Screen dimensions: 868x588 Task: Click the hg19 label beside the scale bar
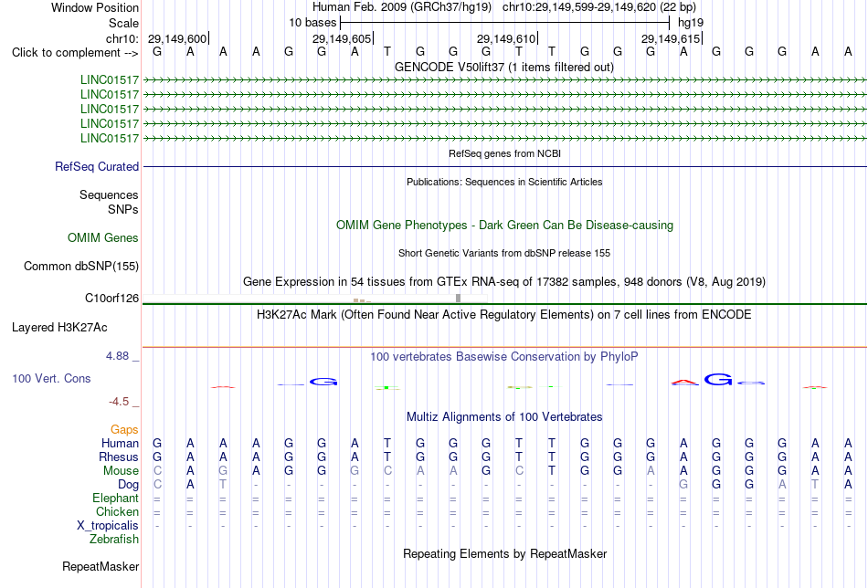691,23
